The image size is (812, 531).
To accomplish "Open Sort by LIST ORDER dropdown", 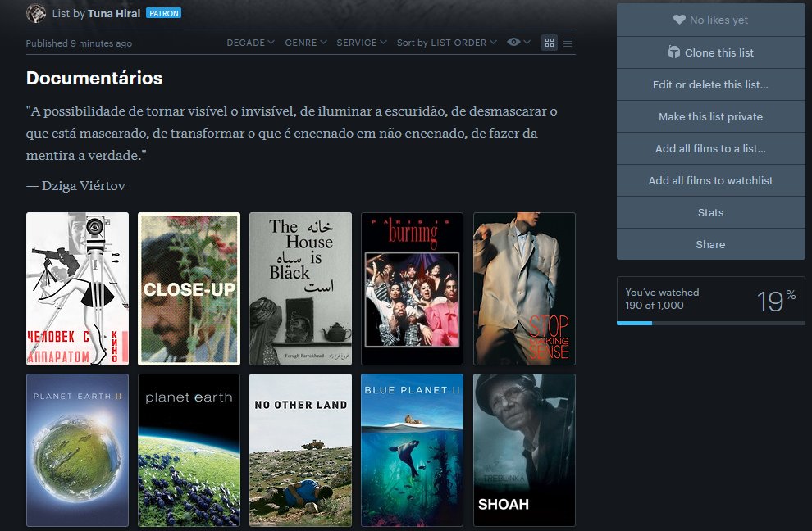I will tap(447, 43).
